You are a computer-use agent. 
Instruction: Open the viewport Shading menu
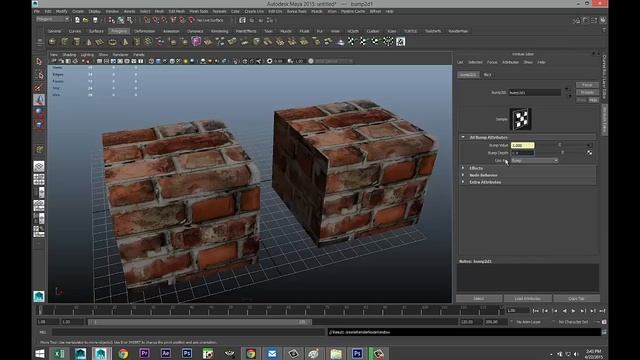(69, 54)
